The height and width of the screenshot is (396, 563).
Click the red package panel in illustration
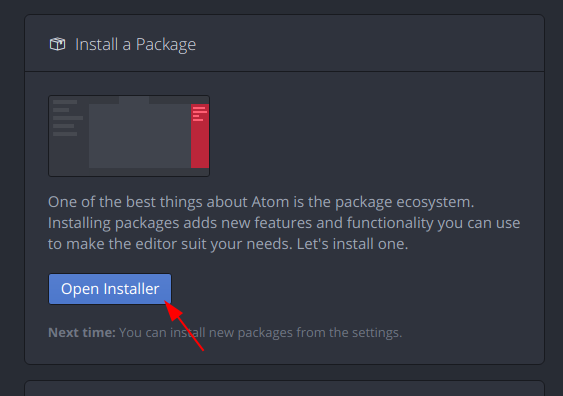[x=200, y=136]
